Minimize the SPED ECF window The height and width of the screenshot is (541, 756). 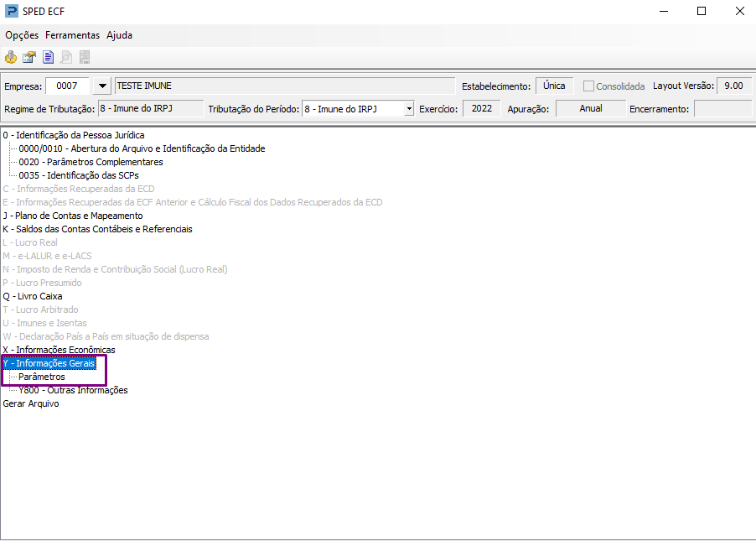(x=664, y=11)
